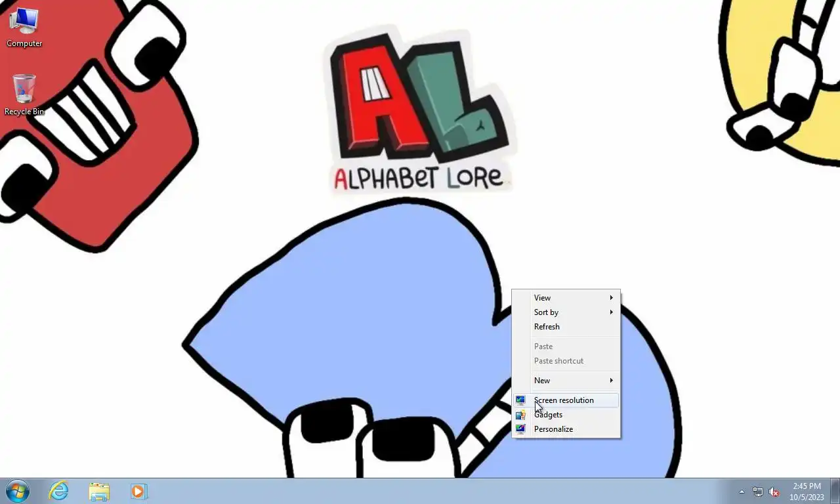Expand the View submenu

pos(566,298)
